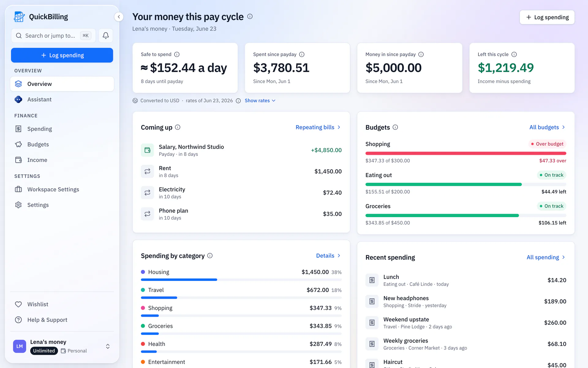Viewport: 588px width, 368px height.
Task: Click the Shopping category pink dot
Action: pyautogui.click(x=143, y=308)
